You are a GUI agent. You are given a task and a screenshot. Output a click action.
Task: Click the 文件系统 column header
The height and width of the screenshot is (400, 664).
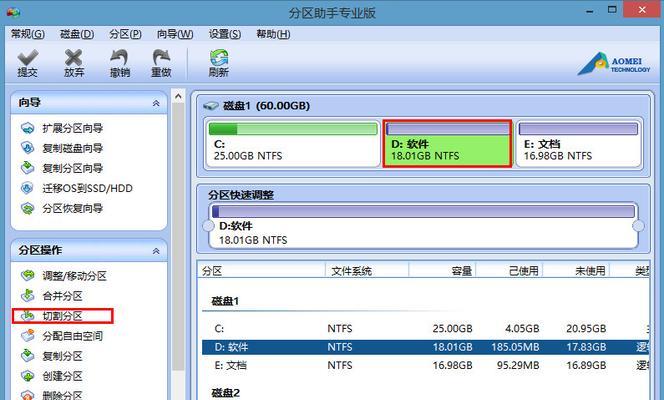point(367,271)
